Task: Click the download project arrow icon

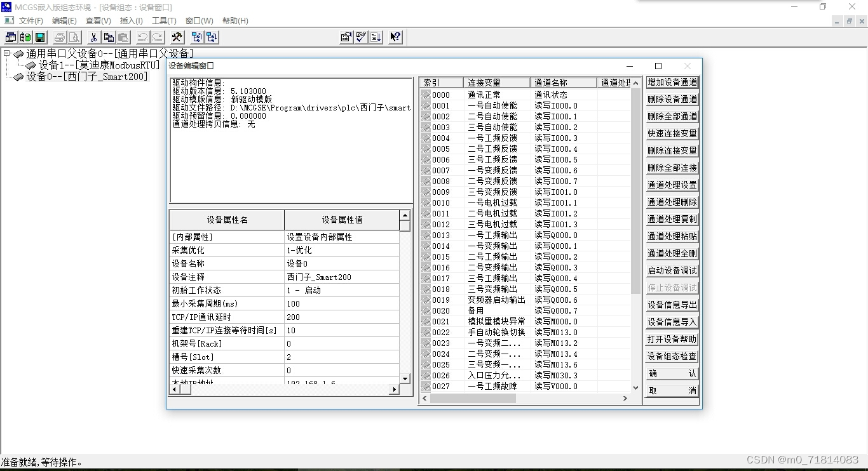Action: tap(376, 37)
